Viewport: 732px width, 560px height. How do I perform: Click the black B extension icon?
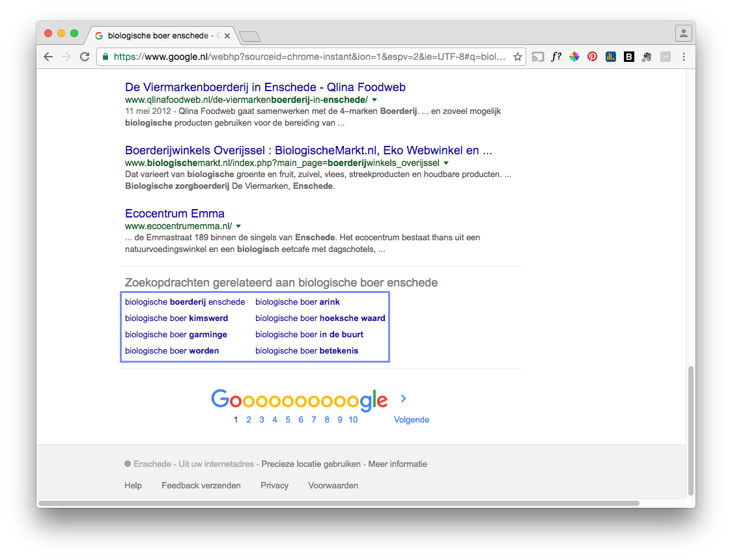coord(629,57)
